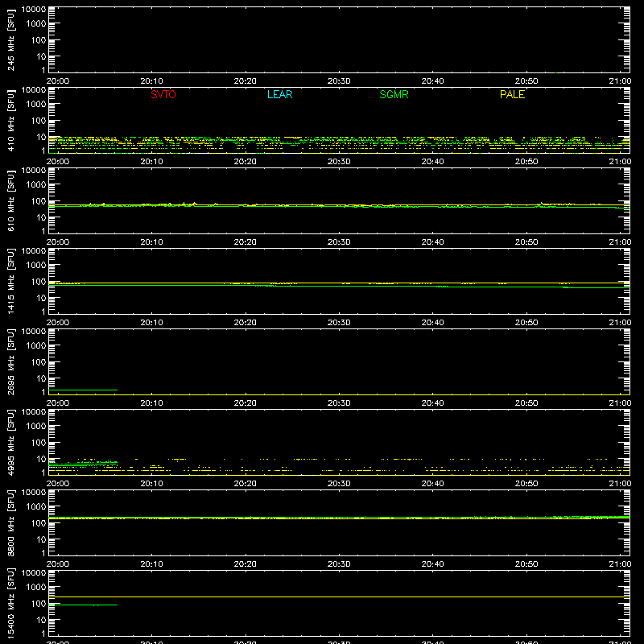This screenshot has height=644, width=644.
Task: Click the short green SGMR trace in 2695 MHz panel
Action: click(x=83, y=390)
